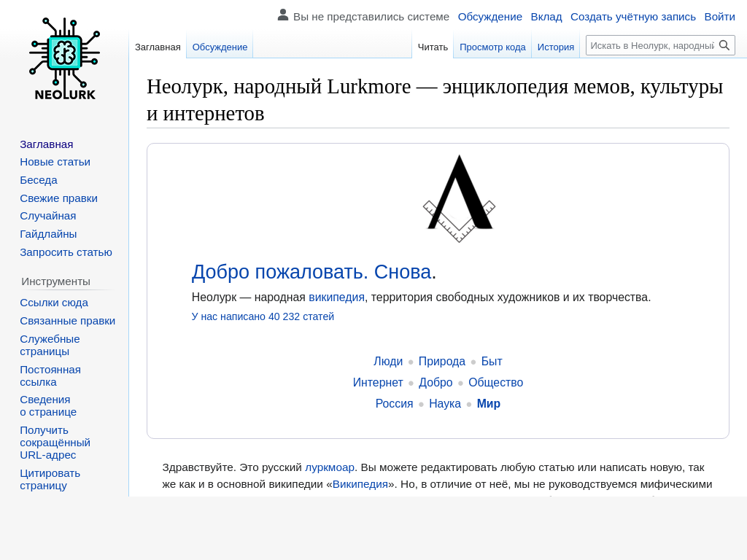Click Создать учётную запись
The height and width of the screenshot is (560, 747).
633,17
